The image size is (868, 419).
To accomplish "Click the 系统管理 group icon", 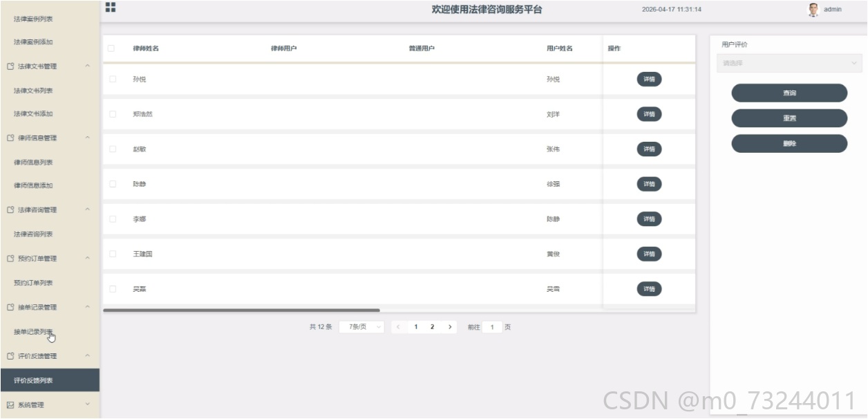I will (x=10, y=405).
